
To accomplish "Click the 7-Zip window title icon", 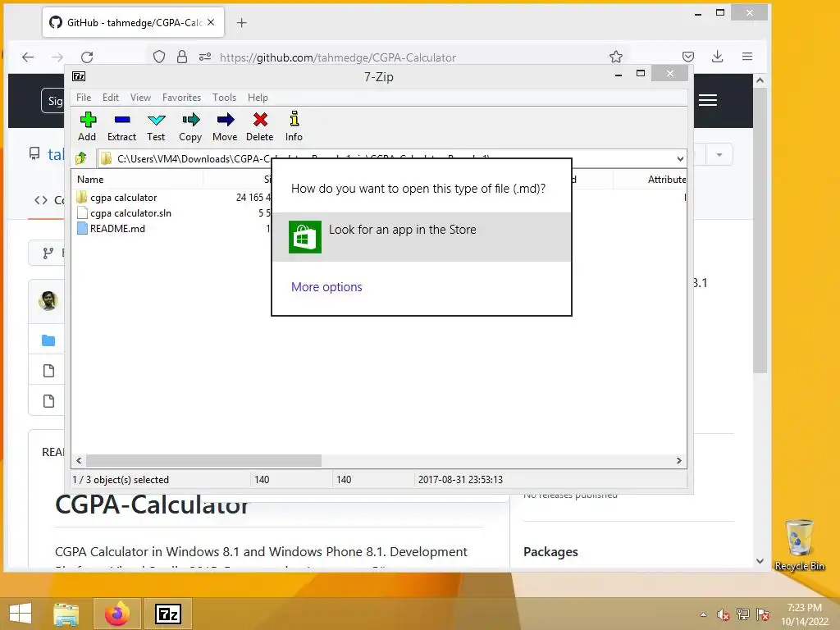I will pyautogui.click(x=79, y=76).
